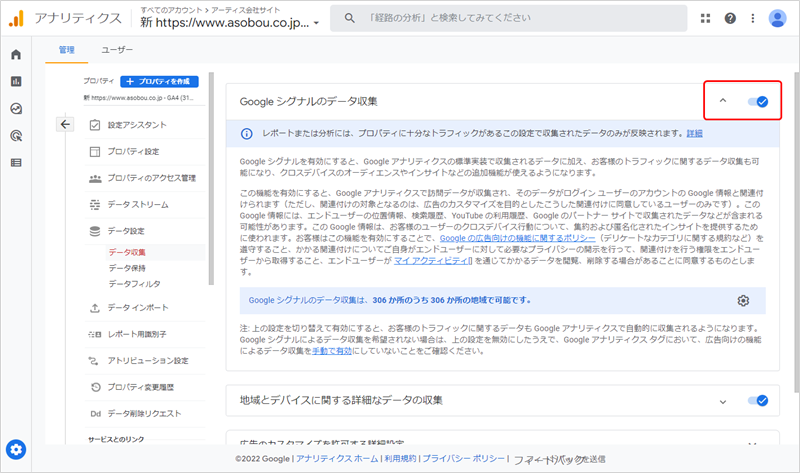Click the 設定アシスタント checkbox icon

pos(95,125)
